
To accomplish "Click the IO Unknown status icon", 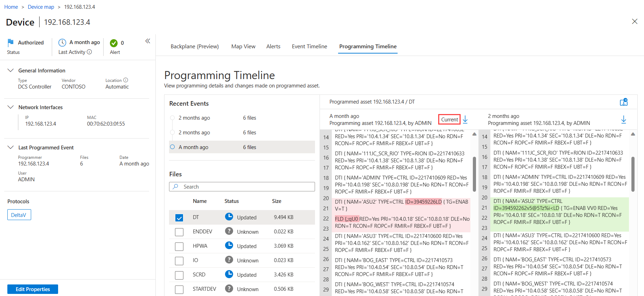I will 229,260.
